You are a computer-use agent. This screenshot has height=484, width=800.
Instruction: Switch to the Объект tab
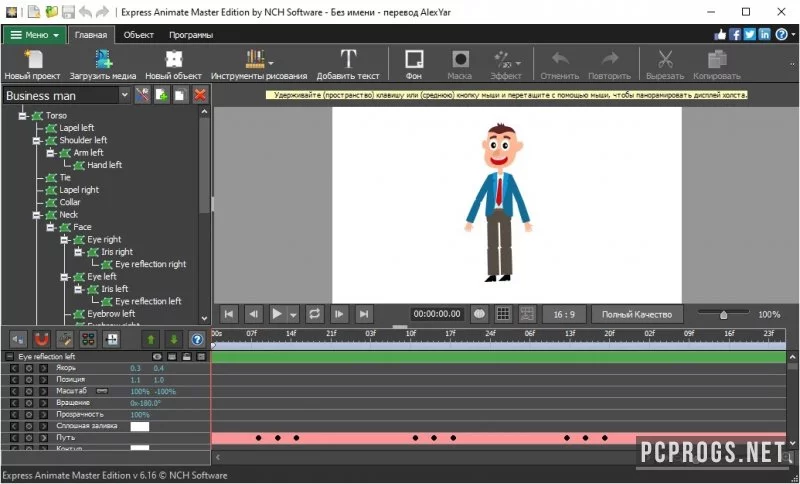click(x=138, y=35)
